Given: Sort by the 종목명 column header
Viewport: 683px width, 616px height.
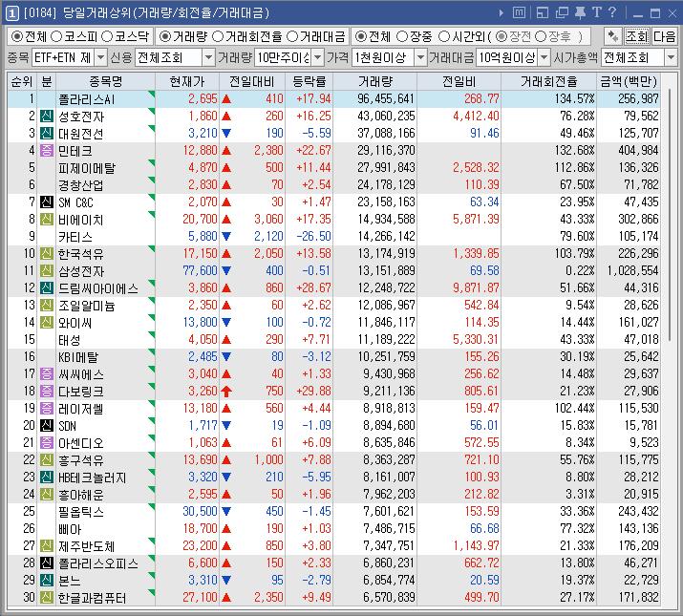Looking at the screenshot, I should tap(105, 81).
